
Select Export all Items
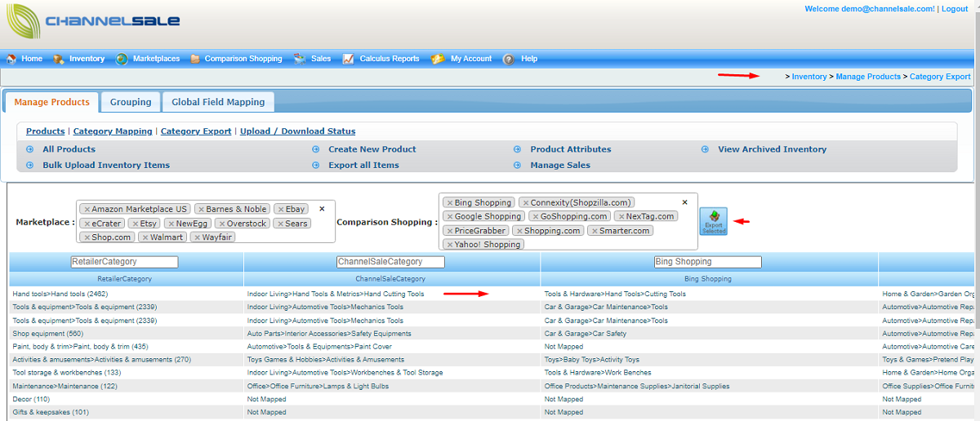tap(363, 165)
